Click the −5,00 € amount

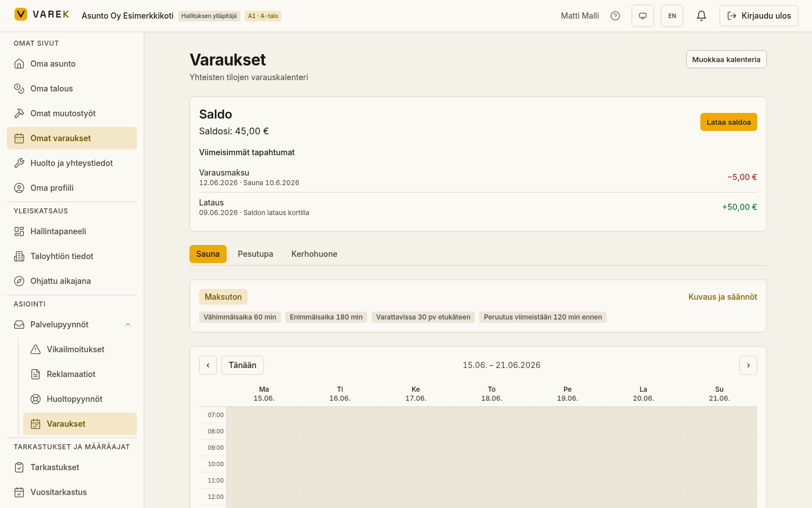[742, 177]
